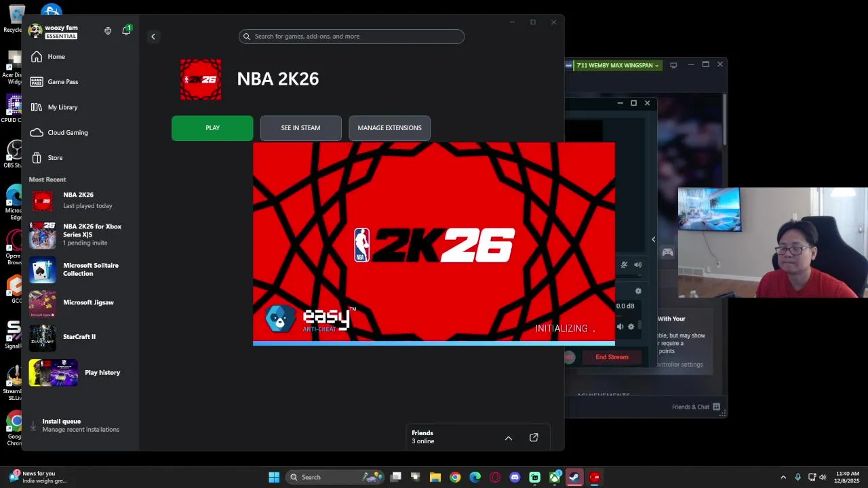Click the NBA 2K26 game logo tile

point(201,79)
